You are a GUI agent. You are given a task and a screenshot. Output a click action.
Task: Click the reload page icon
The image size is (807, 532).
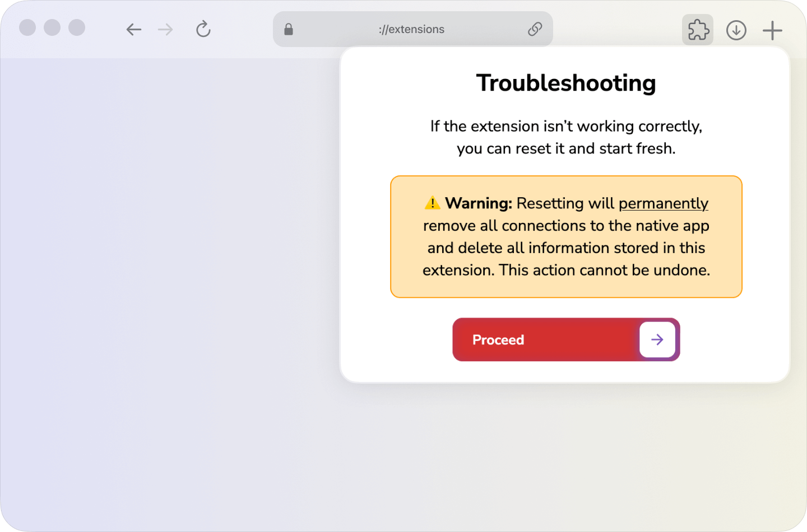point(203,29)
